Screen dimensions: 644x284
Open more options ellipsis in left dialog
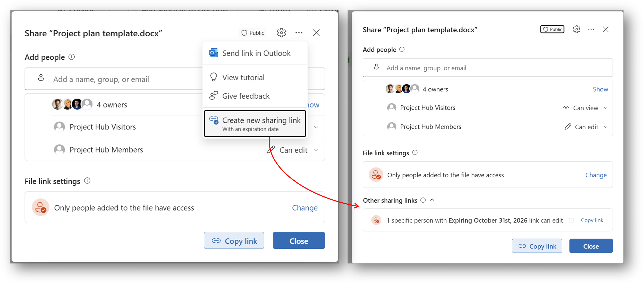299,33
